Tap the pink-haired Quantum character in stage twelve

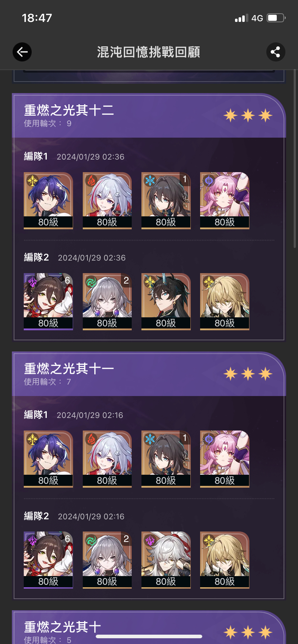pos(225,201)
